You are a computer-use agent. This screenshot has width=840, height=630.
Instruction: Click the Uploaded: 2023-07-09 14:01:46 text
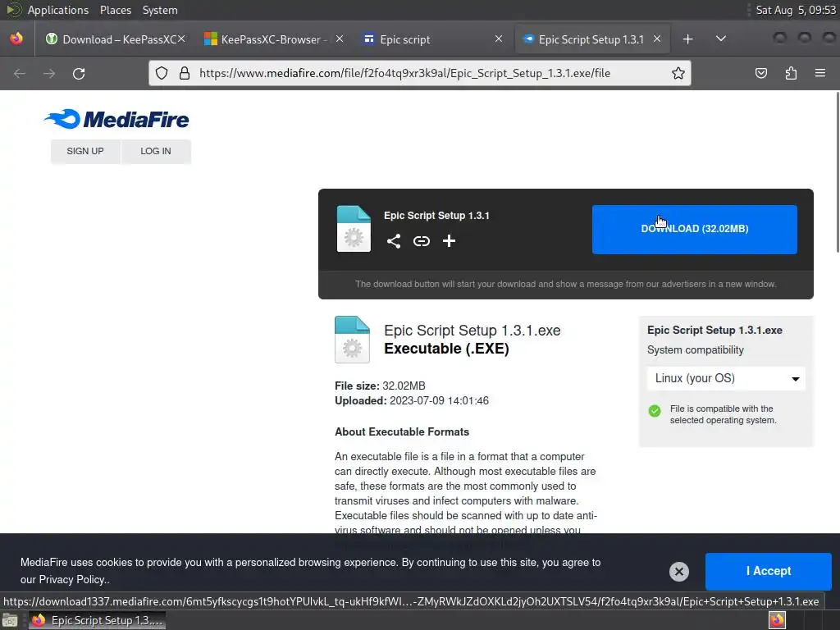coord(412,400)
